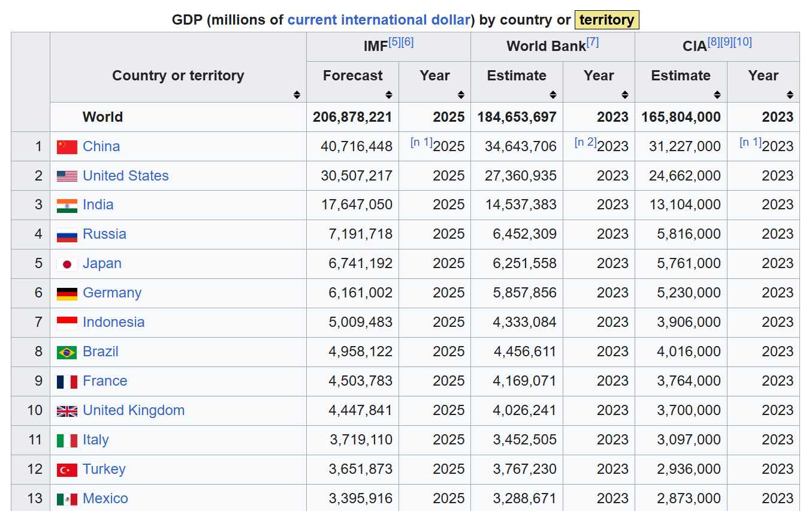Viewport: 812px width, 511px height.
Task: Sort by IMF Forecast column
Action: [x=389, y=95]
